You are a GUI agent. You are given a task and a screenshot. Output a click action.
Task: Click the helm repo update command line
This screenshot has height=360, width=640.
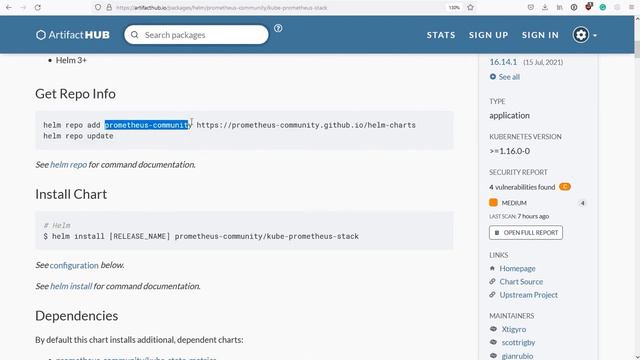coord(78,136)
